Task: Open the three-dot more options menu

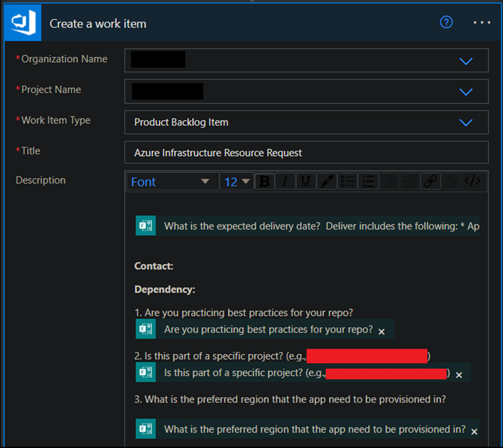Action: tap(482, 23)
